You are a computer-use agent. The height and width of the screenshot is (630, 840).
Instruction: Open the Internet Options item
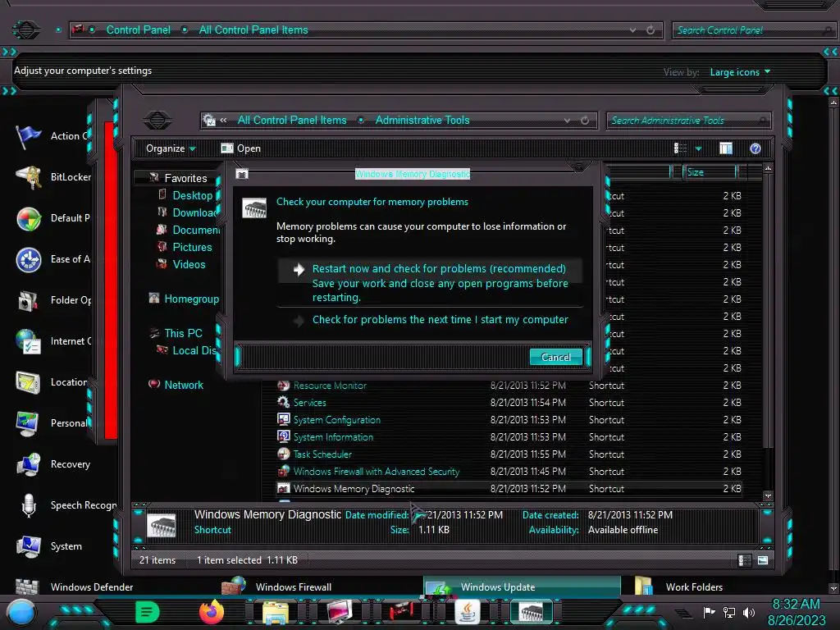point(53,341)
